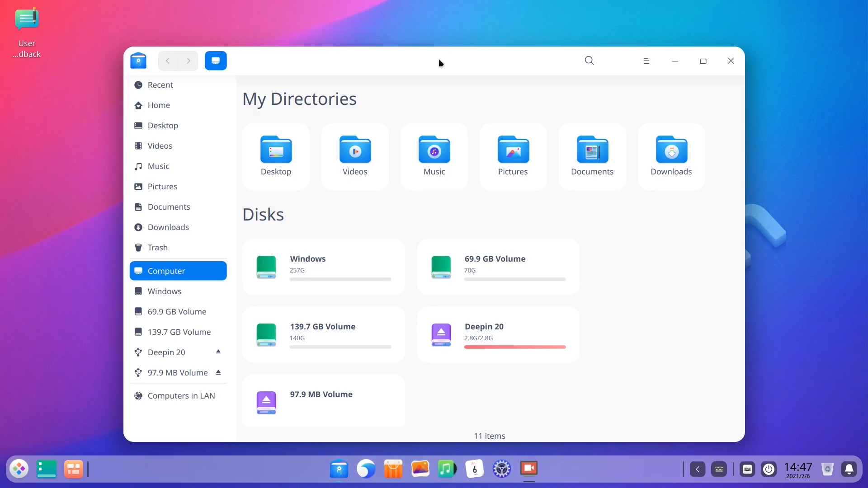Launch the screen recorder from the dock
Image resolution: width=868 pixels, height=488 pixels.
tap(529, 469)
